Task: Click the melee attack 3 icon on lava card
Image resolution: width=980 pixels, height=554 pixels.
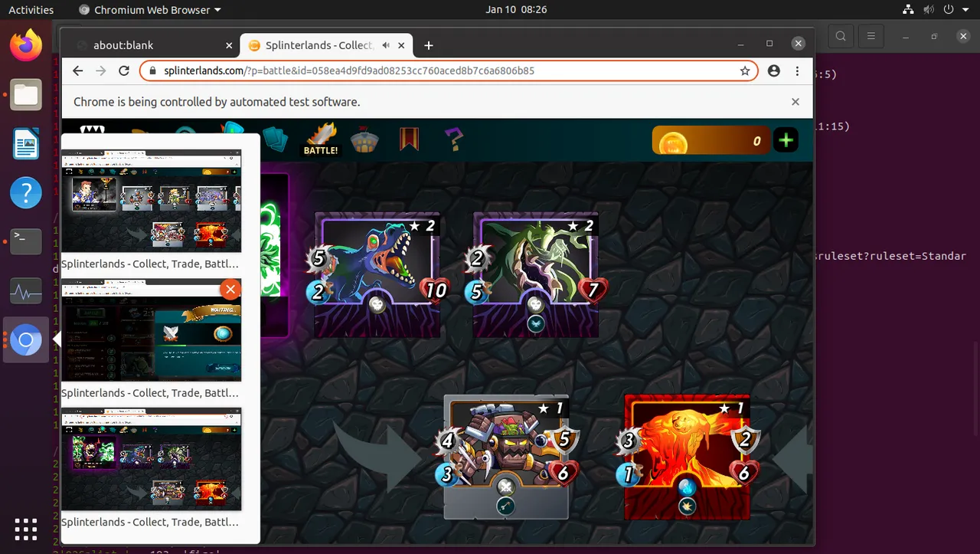Action: click(x=629, y=440)
